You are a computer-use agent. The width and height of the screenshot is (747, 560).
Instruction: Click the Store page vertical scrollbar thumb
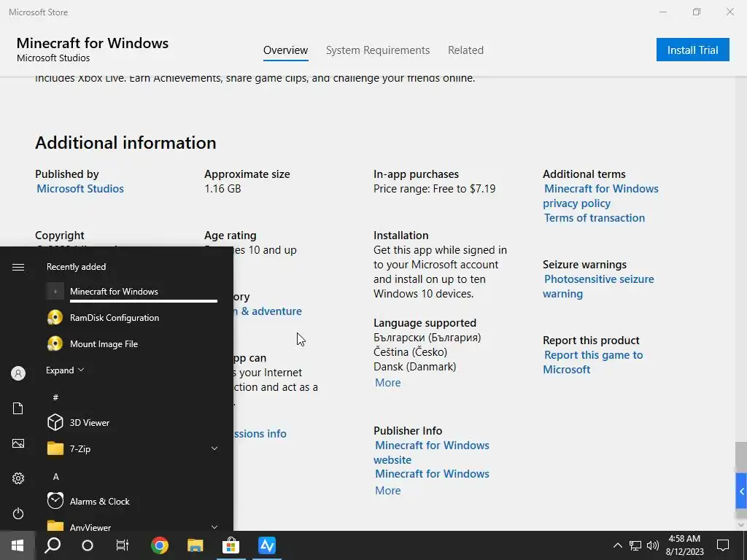(x=741, y=456)
